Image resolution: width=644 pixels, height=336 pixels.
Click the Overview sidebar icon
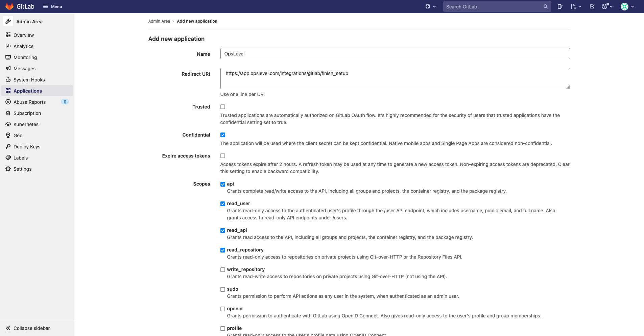coord(8,35)
